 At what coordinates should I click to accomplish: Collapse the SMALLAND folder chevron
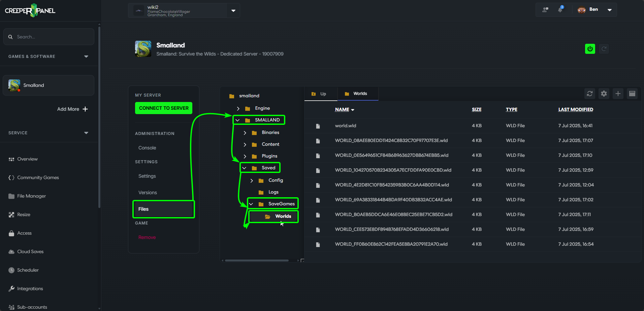tap(237, 120)
